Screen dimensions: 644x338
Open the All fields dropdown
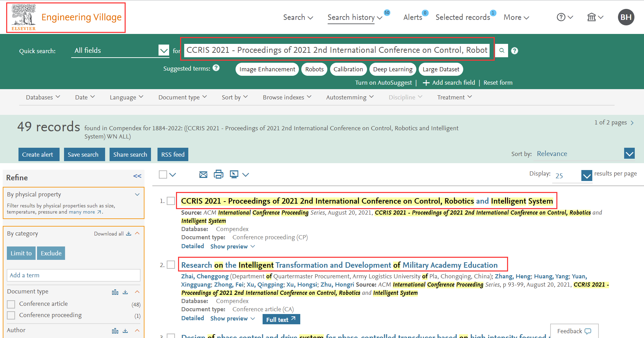(x=120, y=50)
